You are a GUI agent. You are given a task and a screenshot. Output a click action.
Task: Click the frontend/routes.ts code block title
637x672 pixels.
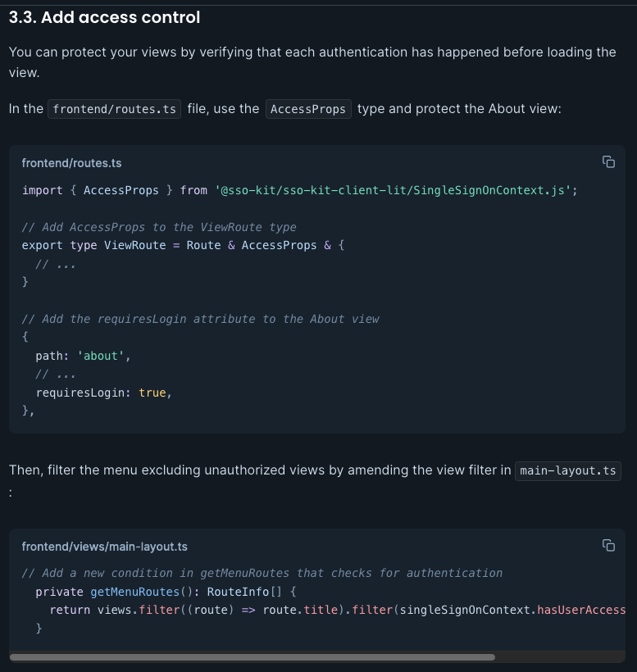coord(71,163)
